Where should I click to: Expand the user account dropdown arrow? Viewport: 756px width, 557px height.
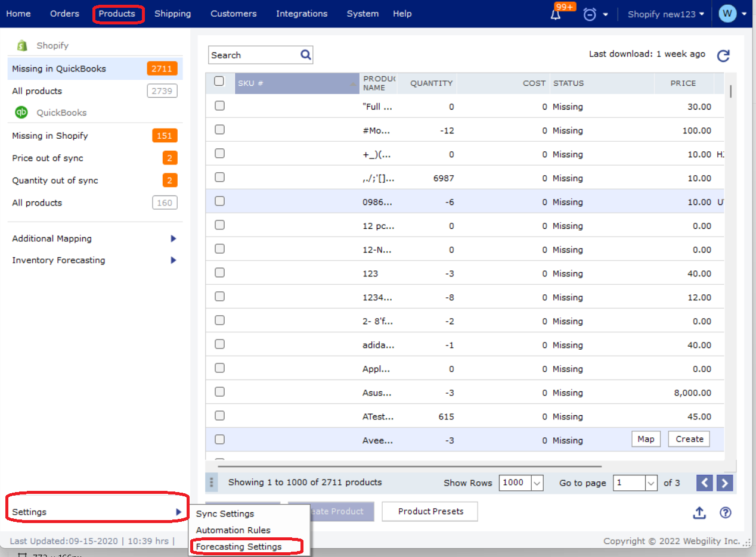(x=744, y=14)
